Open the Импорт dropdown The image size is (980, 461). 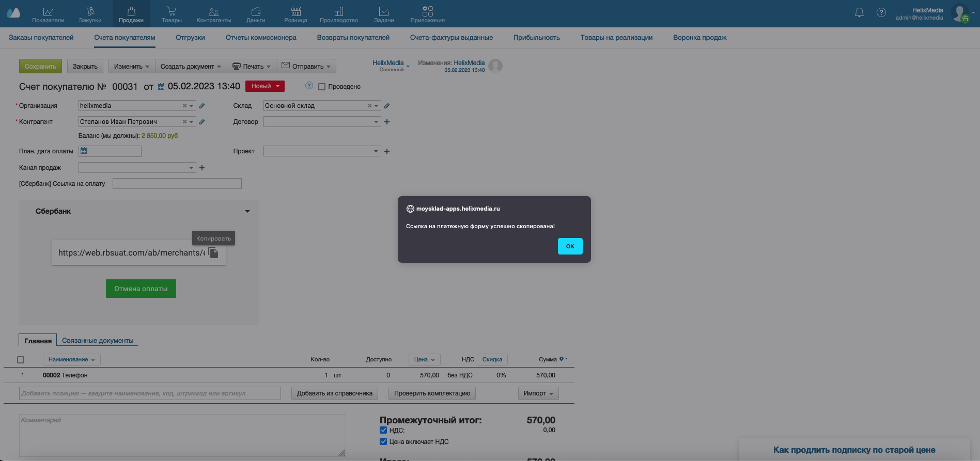coord(538,393)
